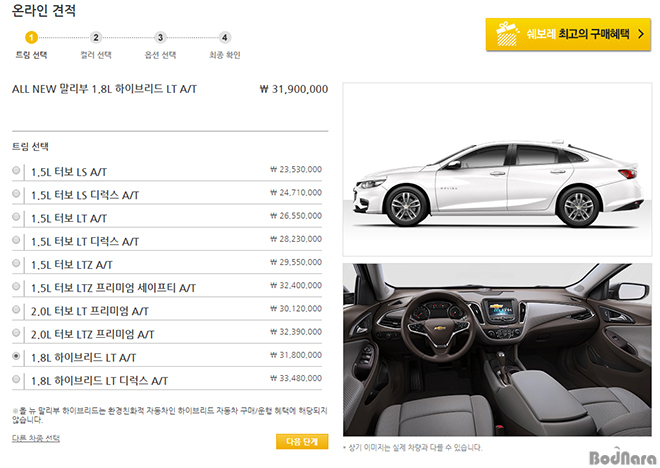The image size is (660, 468).
Task: Click 1.5L 터보 LTZ 프리미엄 세이프티 A/T label
Action: point(114,287)
